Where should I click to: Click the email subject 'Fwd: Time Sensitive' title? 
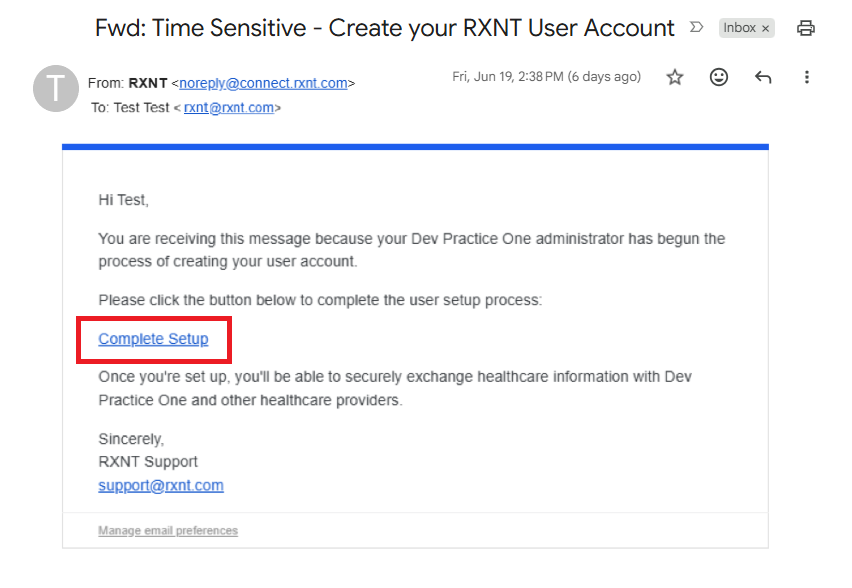(x=384, y=28)
